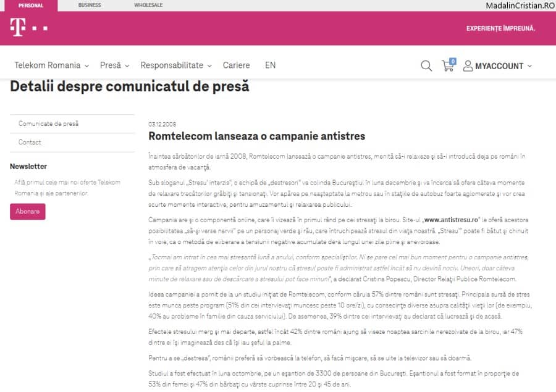Switch to the Personal tab

click(x=31, y=6)
